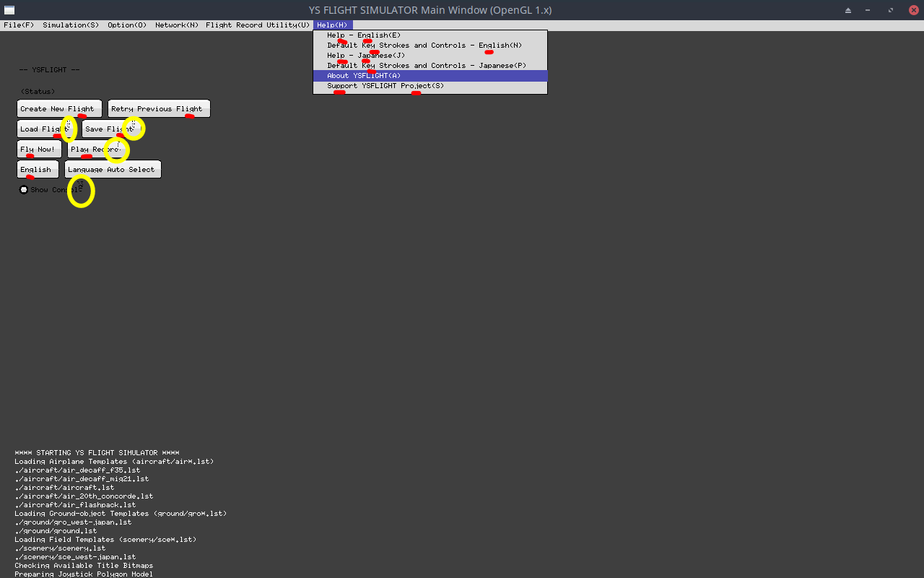Minimize the YS Flight Simulator window
Viewport: 924px width, 578px height.
(869, 10)
